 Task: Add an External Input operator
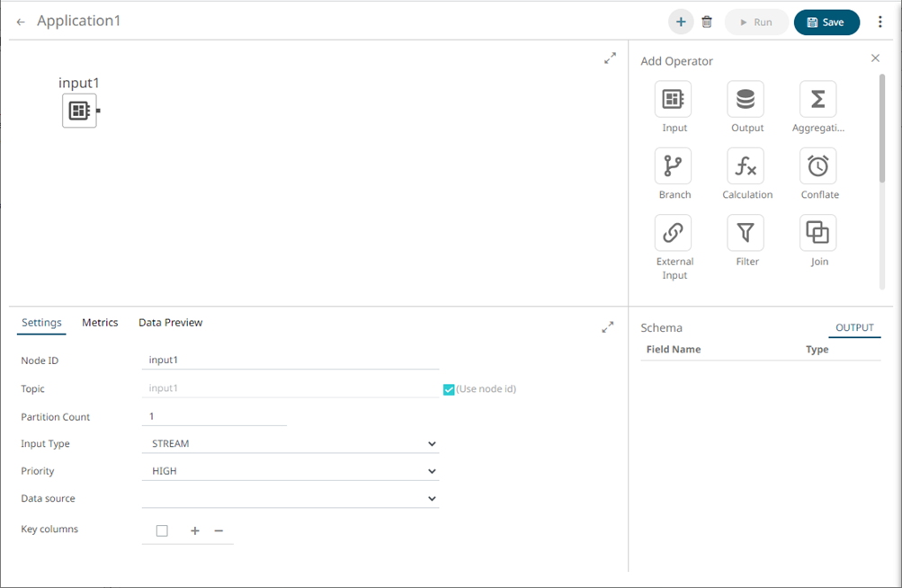click(674, 233)
